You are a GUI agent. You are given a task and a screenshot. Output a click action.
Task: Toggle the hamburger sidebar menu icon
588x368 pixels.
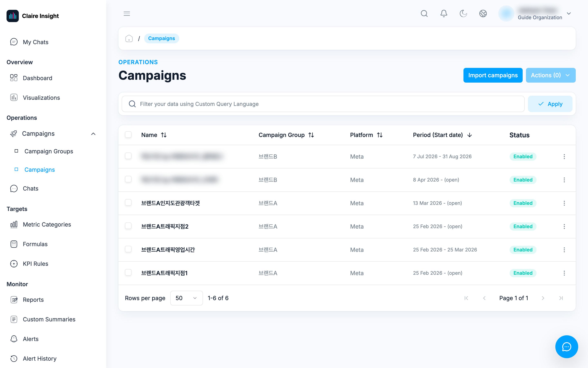(x=127, y=14)
